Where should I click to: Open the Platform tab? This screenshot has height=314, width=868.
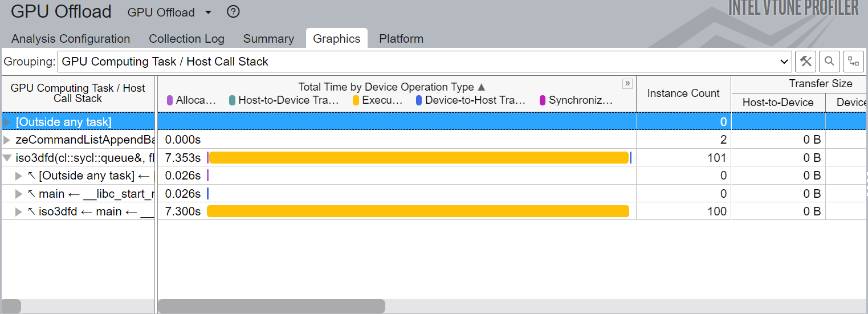click(x=401, y=39)
